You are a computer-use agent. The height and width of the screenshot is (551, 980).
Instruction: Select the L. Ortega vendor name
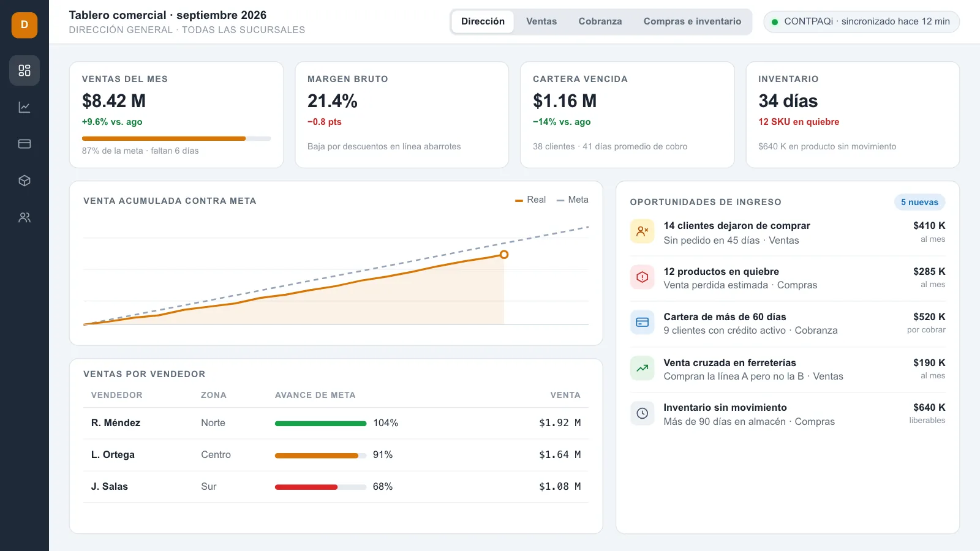pyautogui.click(x=113, y=455)
